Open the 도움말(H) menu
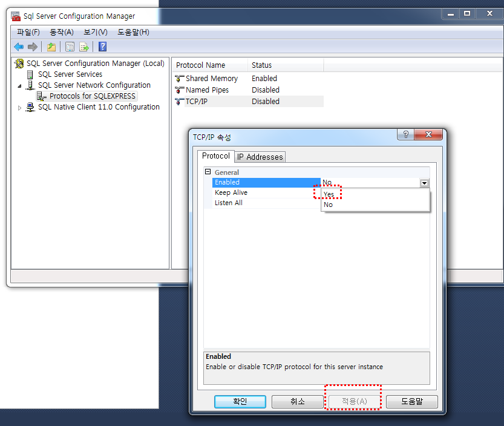Screen dimensions: 504x426 [133, 32]
